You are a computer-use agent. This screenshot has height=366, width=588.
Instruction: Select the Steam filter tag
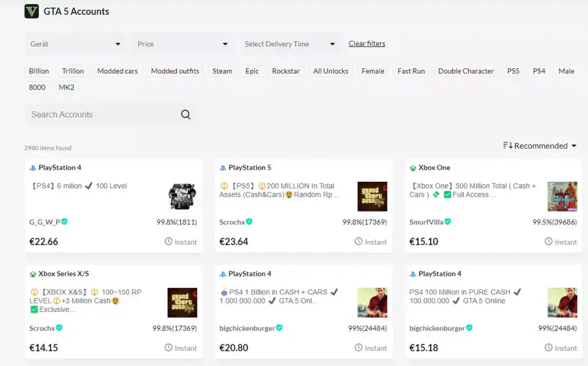point(222,71)
